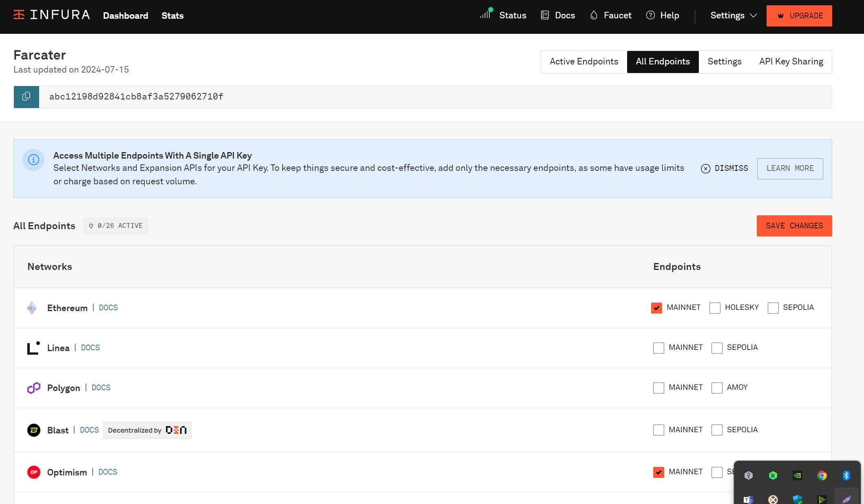This screenshot has height=504, width=864.
Task: Open Kaspersky green tray icon
Action: coord(773,475)
